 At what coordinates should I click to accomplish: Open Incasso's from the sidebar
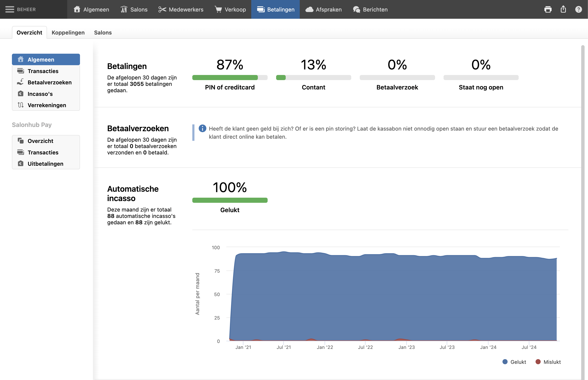point(40,94)
